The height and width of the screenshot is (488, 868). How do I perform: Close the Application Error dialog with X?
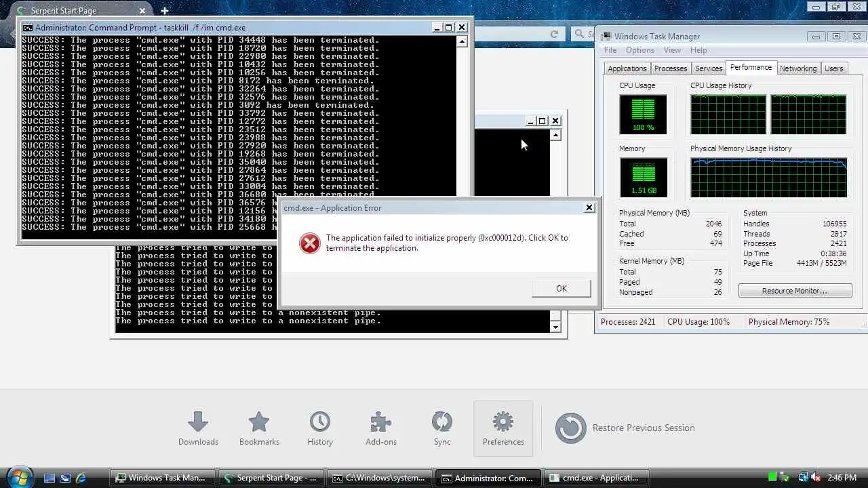[589, 207]
